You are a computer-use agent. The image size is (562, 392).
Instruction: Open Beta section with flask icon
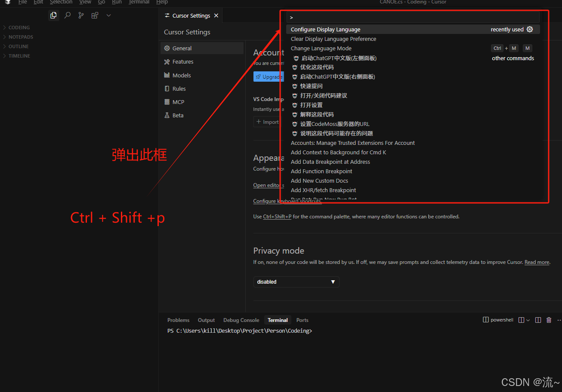click(x=202, y=115)
